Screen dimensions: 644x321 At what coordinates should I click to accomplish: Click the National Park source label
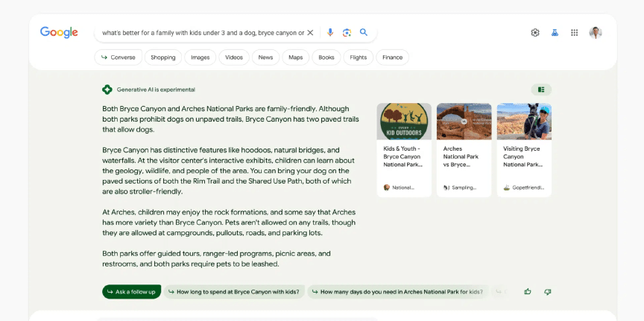click(x=399, y=187)
